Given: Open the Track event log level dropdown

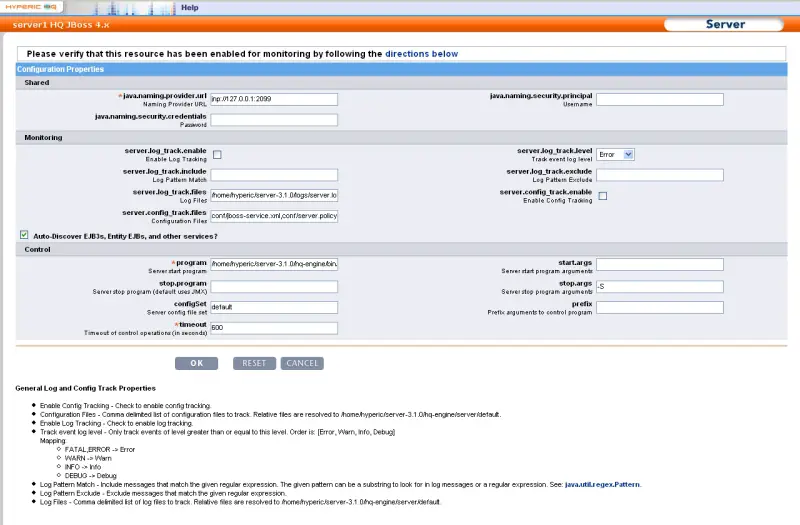Looking at the screenshot, I should (x=615, y=155).
